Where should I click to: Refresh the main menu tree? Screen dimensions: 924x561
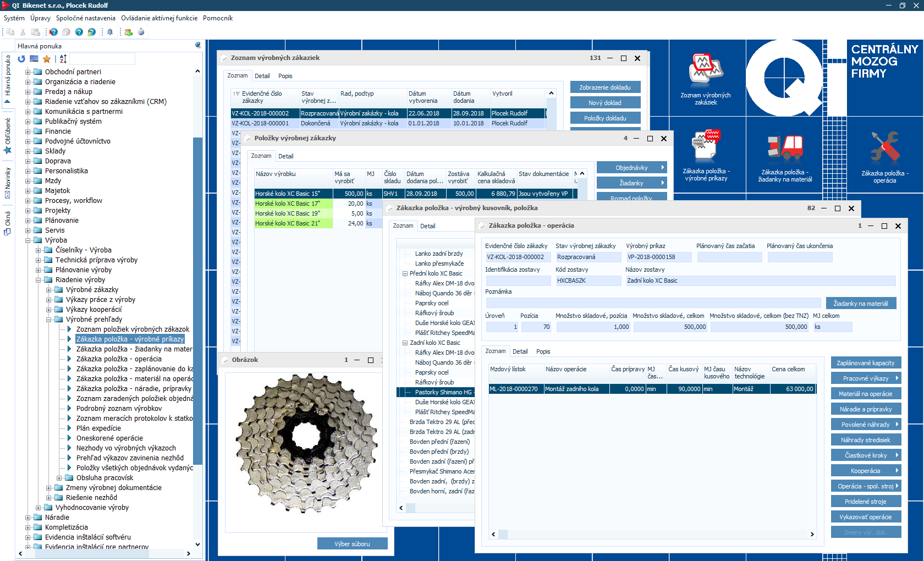tap(21, 59)
